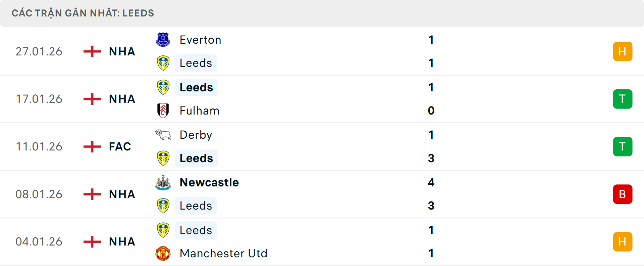644x266 pixels.
Task: Open the Fulham team link
Action: click(x=199, y=111)
